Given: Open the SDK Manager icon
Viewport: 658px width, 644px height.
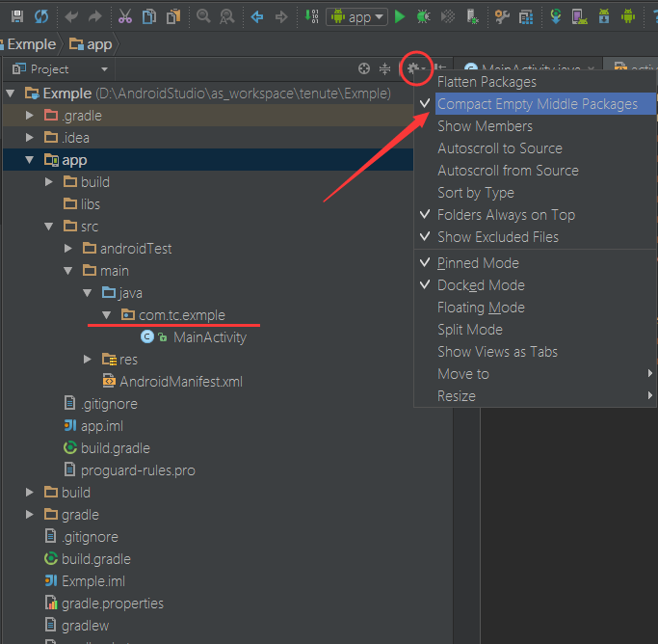Looking at the screenshot, I should (x=604, y=16).
